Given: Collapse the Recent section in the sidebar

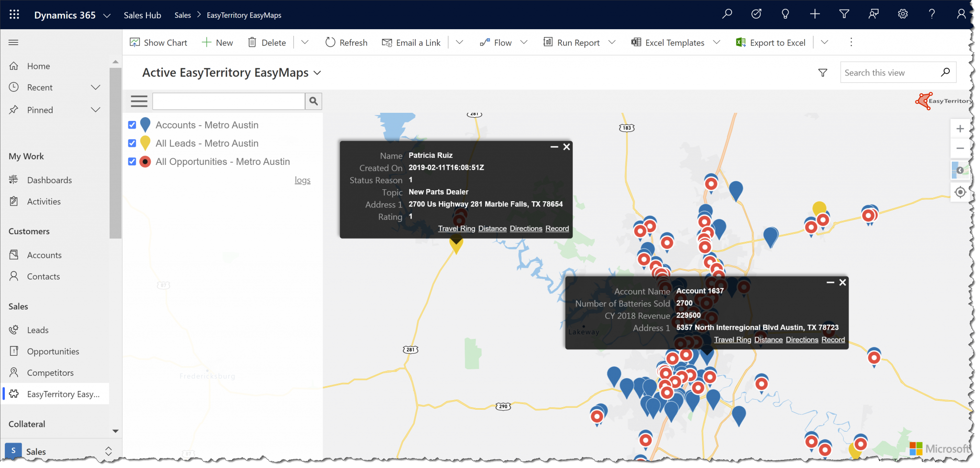Looking at the screenshot, I should click(x=96, y=87).
